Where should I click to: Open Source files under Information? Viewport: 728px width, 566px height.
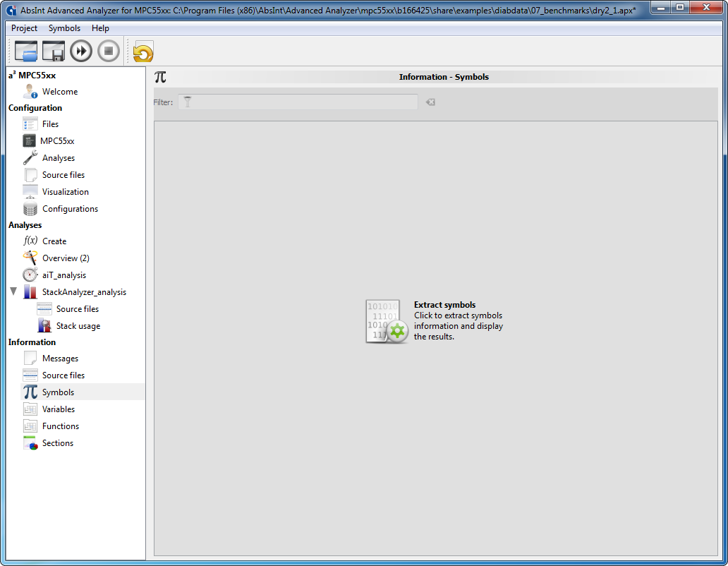[x=63, y=375]
